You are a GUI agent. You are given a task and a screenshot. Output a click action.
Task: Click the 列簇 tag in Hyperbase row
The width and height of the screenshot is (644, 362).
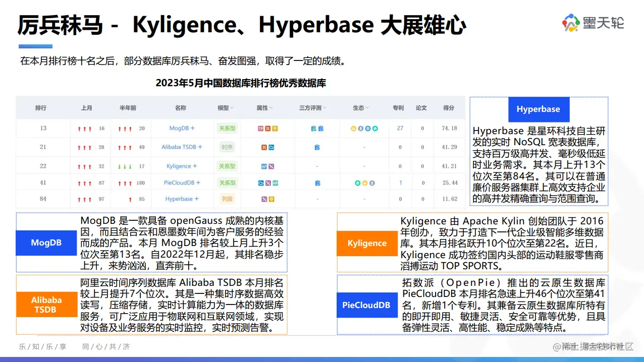(227, 199)
